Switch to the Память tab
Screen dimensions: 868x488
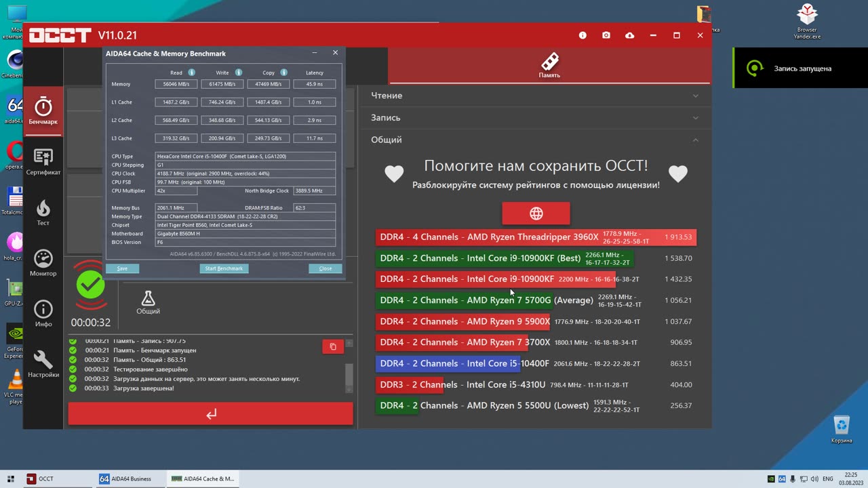click(x=549, y=66)
